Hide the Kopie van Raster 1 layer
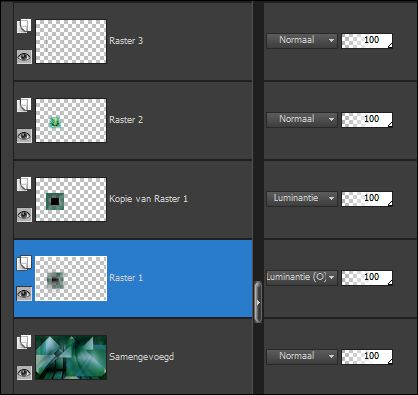Image resolution: width=418 pixels, height=395 pixels. click(x=24, y=215)
